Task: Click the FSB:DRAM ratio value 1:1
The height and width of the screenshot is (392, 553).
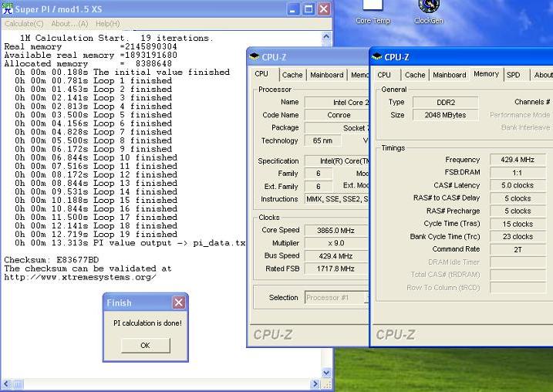Action: (518, 173)
